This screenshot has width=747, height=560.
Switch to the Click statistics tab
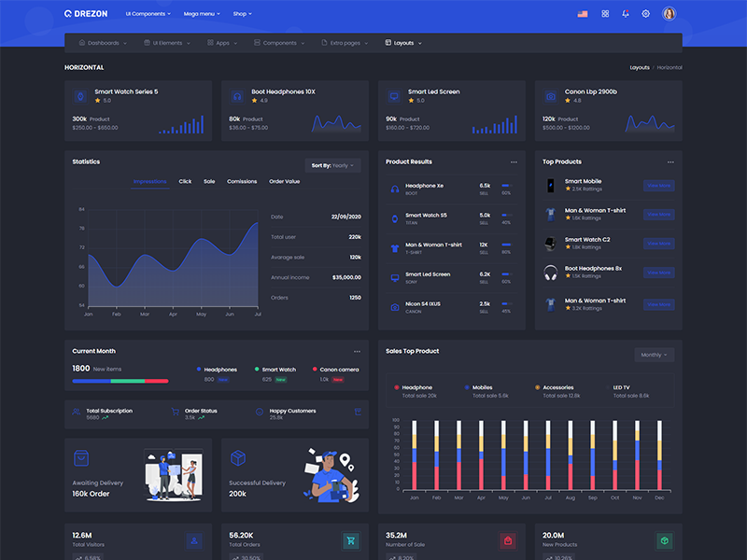[x=185, y=181]
